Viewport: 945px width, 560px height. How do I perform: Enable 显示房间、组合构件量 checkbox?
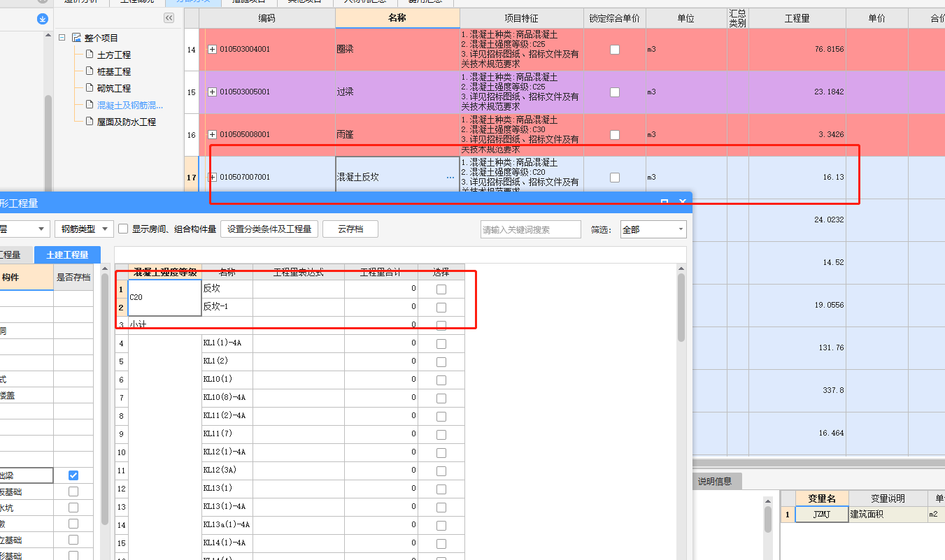click(123, 229)
